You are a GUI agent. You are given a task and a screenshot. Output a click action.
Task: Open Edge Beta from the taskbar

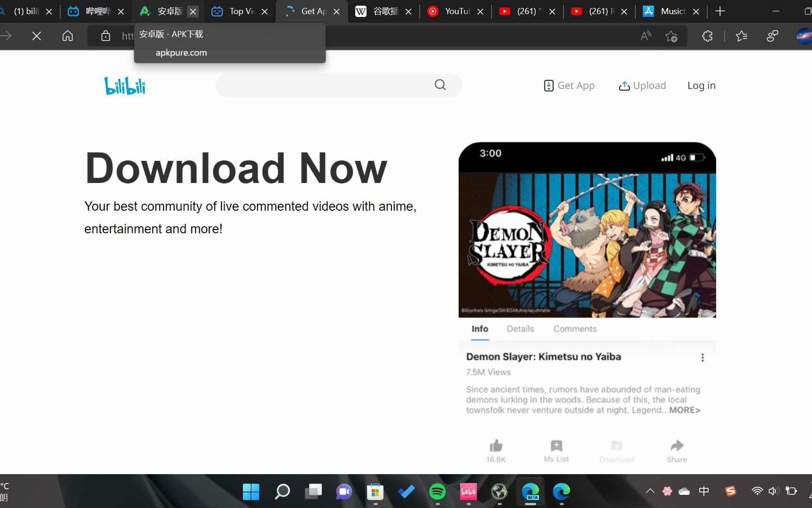point(531,492)
